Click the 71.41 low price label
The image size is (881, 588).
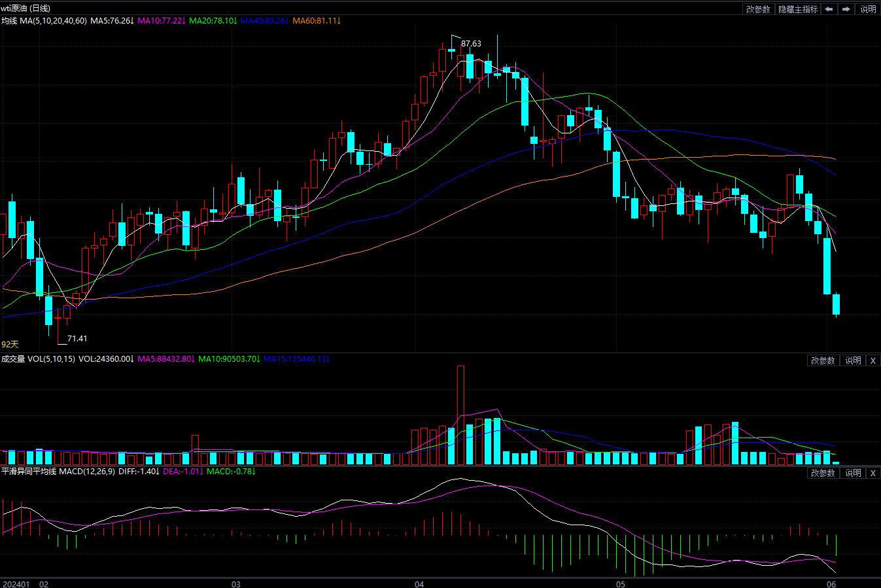coord(77,339)
